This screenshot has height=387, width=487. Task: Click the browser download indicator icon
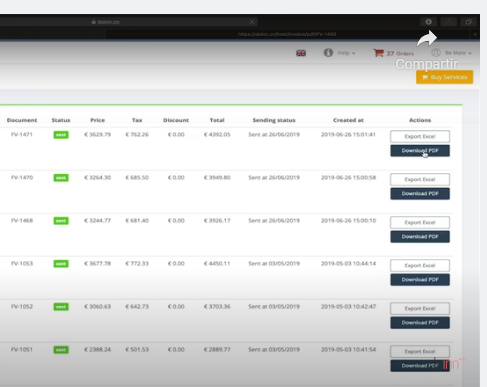point(428,22)
